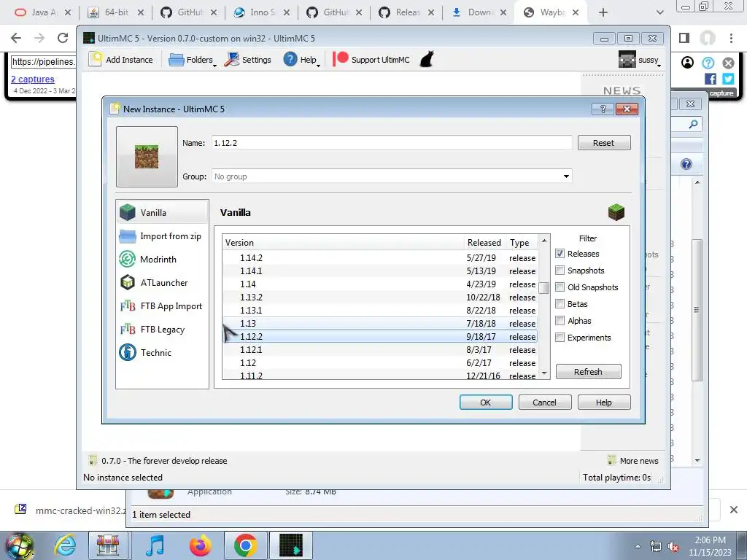Switch to the 64-bit Java browser tab
The image size is (747, 560).
point(116,12)
